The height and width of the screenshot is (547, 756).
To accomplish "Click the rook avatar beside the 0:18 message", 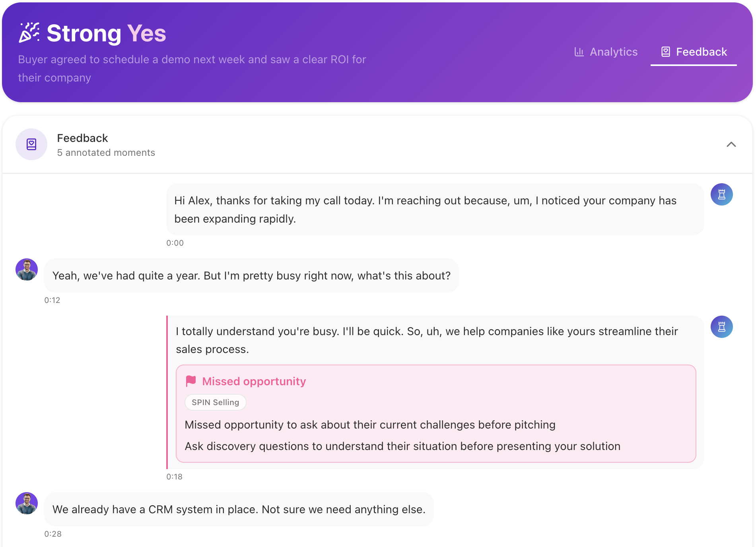I will [x=722, y=326].
